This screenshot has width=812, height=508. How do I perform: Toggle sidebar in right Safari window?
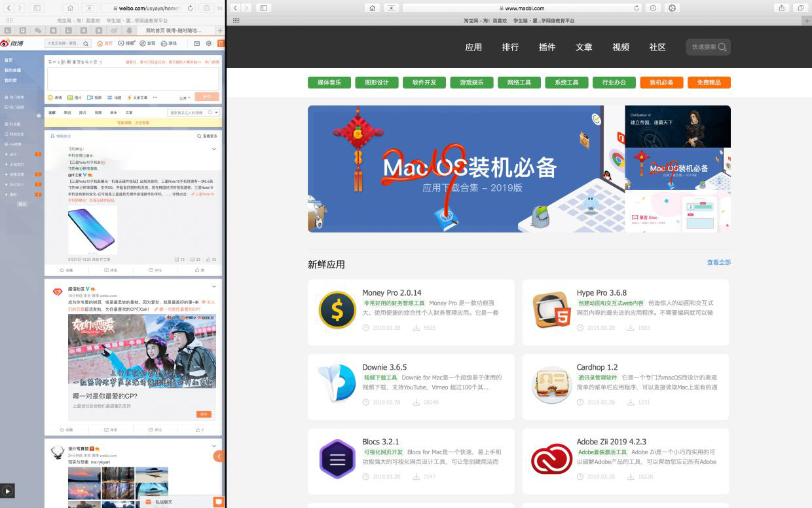coord(264,8)
